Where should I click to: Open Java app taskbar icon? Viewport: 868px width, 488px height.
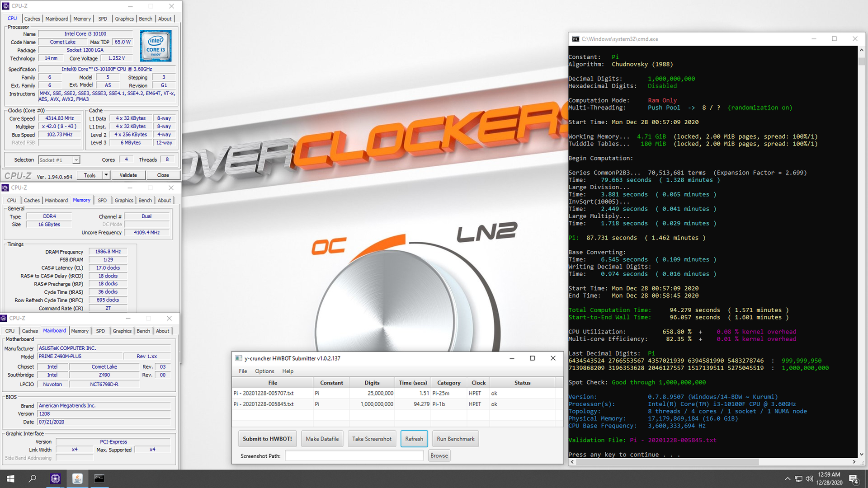point(77,479)
